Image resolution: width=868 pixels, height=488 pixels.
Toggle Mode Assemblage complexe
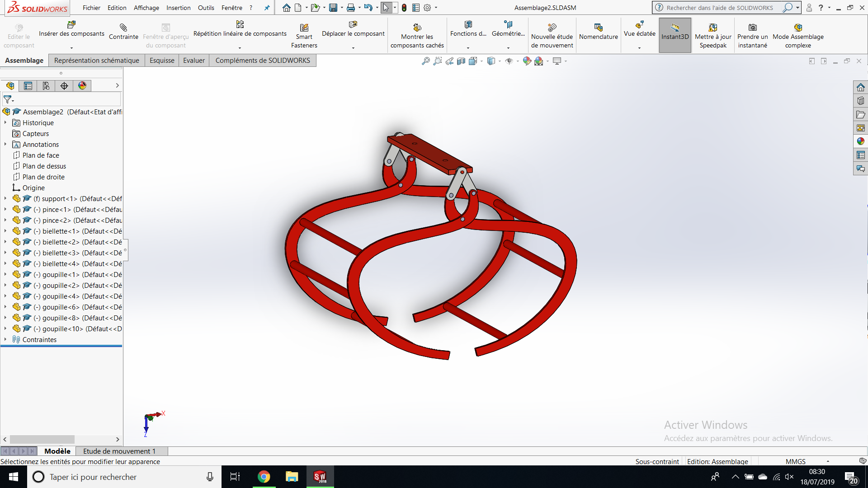pyautogui.click(x=798, y=28)
